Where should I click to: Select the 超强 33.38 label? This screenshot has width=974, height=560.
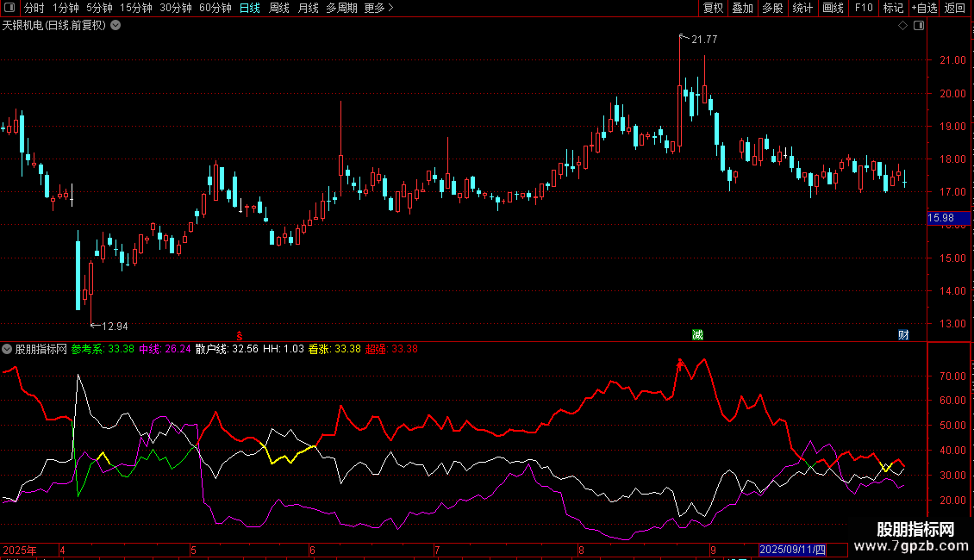pyautogui.click(x=391, y=349)
